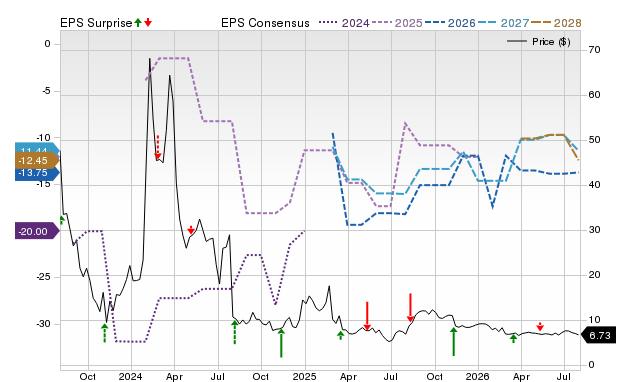Click the green up arrow beside EPS Surprise

point(138,23)
